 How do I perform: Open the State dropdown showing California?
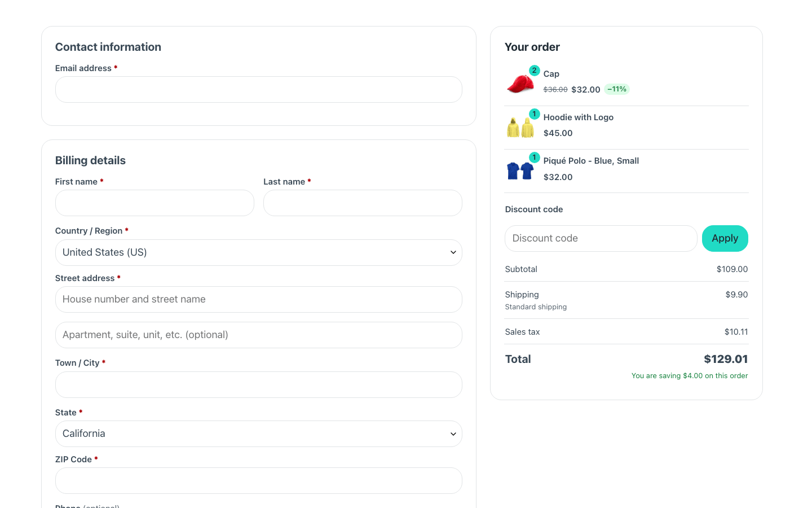[259, 433]
